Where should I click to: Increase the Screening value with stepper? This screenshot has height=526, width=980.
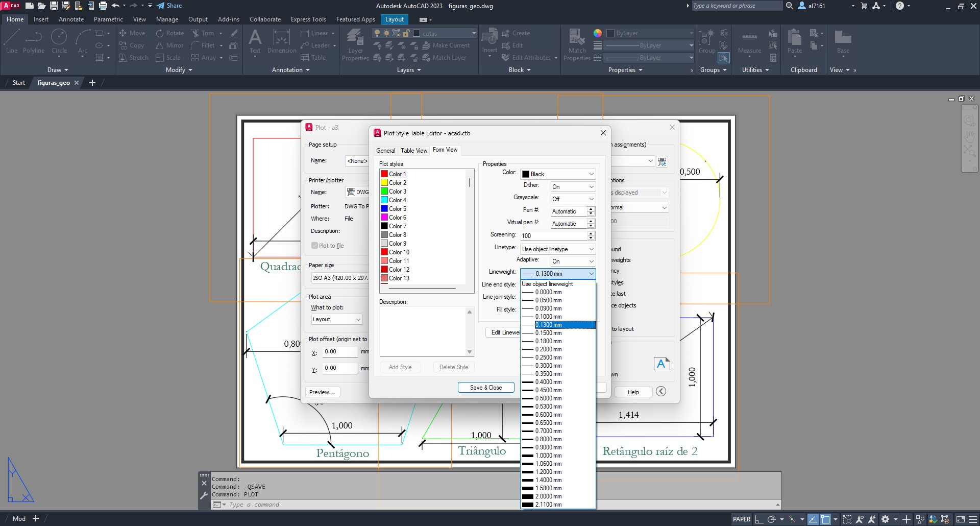pos(591,233)
